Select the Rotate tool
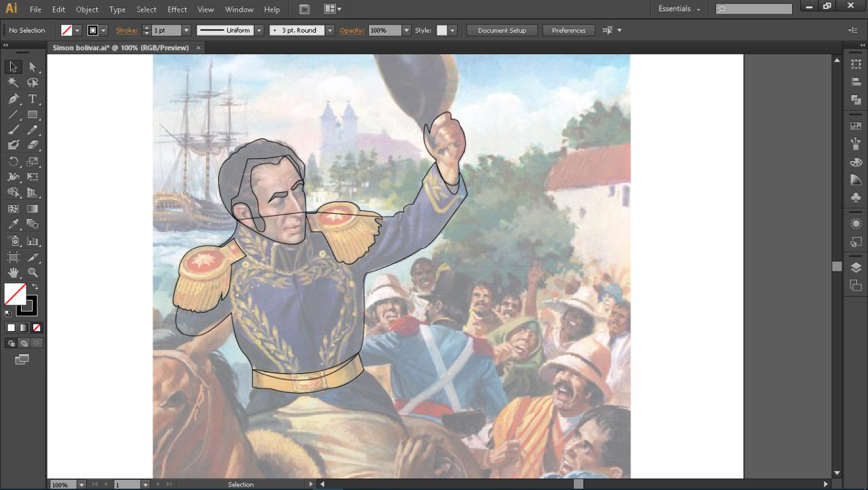This screenshot has width=868, height=490. (x=13, y=162)
